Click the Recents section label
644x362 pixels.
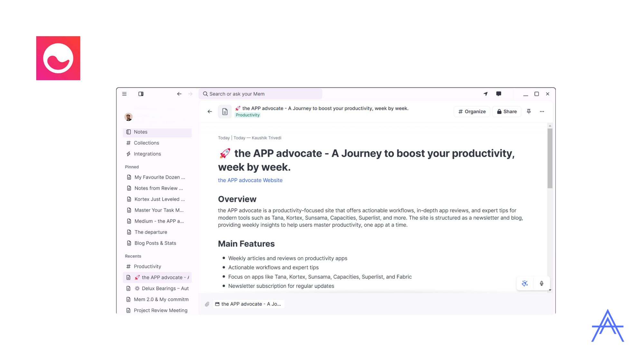(x=133, y=256)
